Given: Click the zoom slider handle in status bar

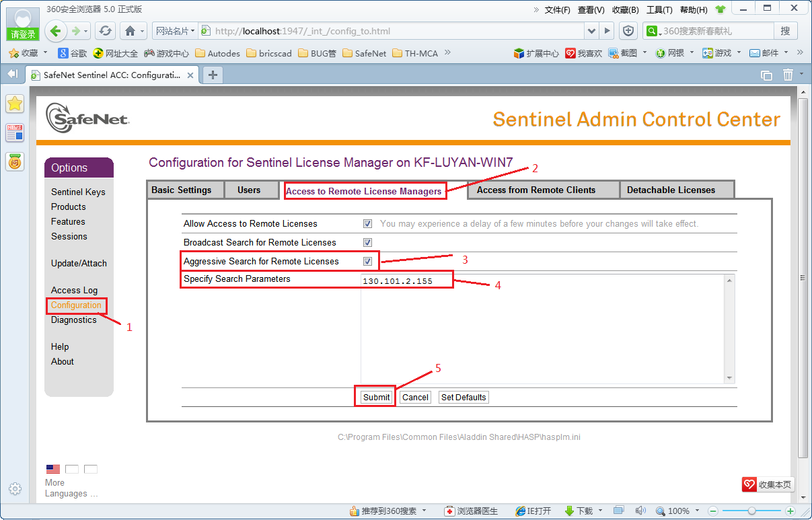Looking at the screenshot, I should click(751, 511).
